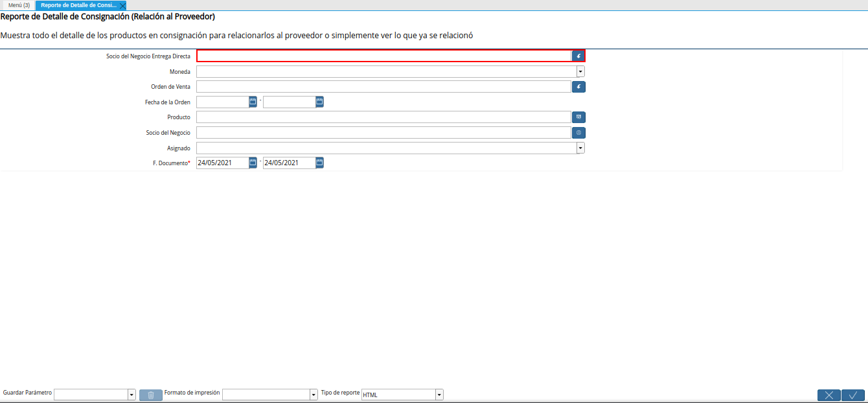Image resolution: width=868 pixels, height=403 pixels.
Task: Delete saved parameter with trash icon
Action: [x=151, y=395]
